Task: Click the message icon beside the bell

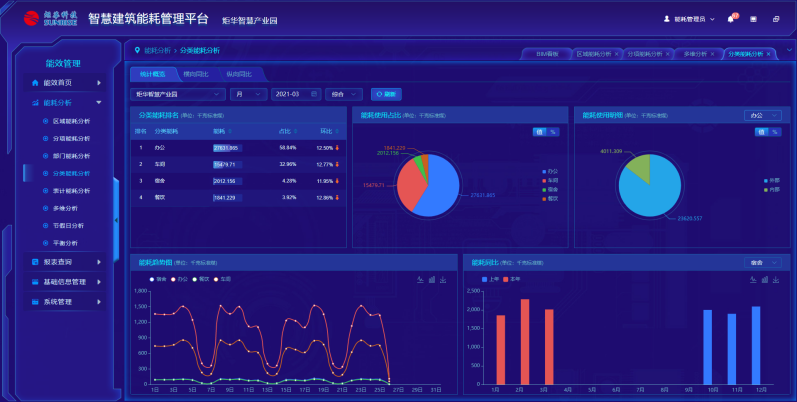Action: pos(753,19)
